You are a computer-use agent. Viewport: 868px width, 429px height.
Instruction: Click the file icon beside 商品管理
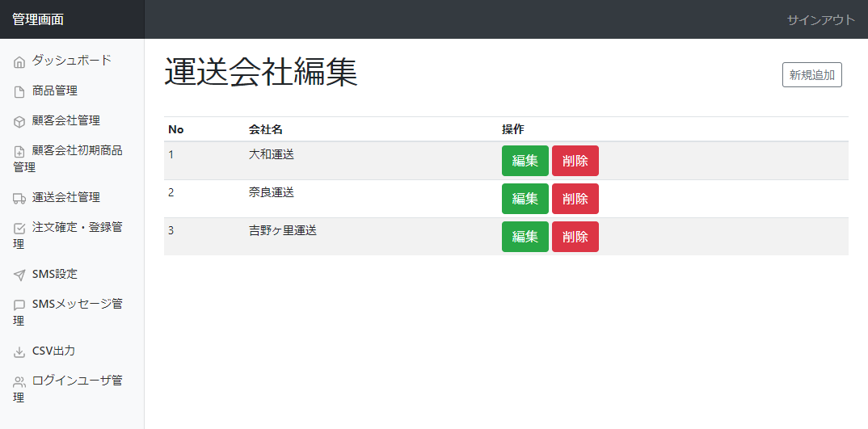point(19,92)
